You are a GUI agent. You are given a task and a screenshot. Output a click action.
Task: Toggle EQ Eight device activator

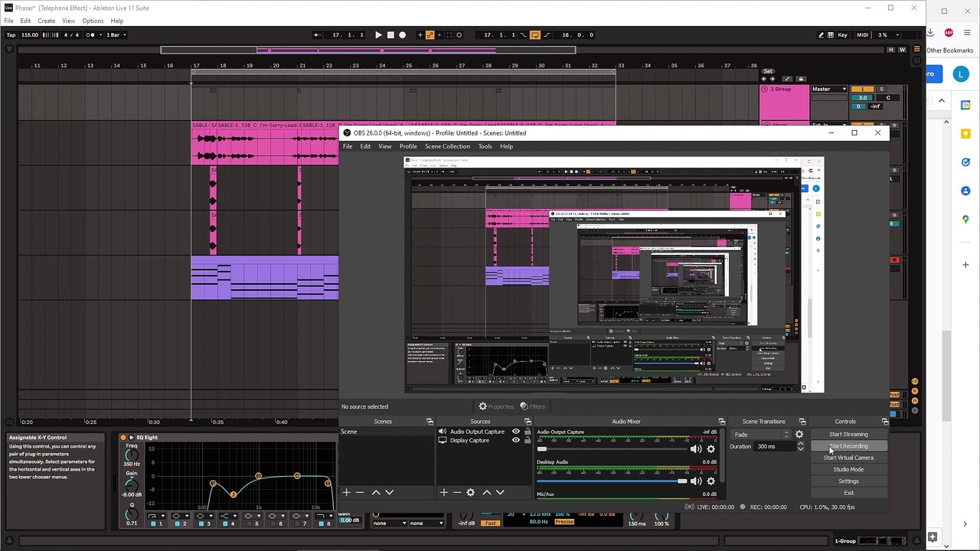click(122, 438)
